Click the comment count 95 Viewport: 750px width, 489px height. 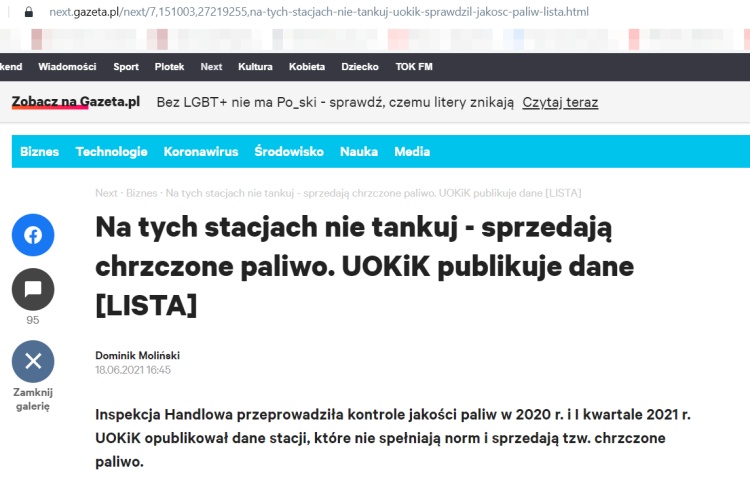pos(33,320)
